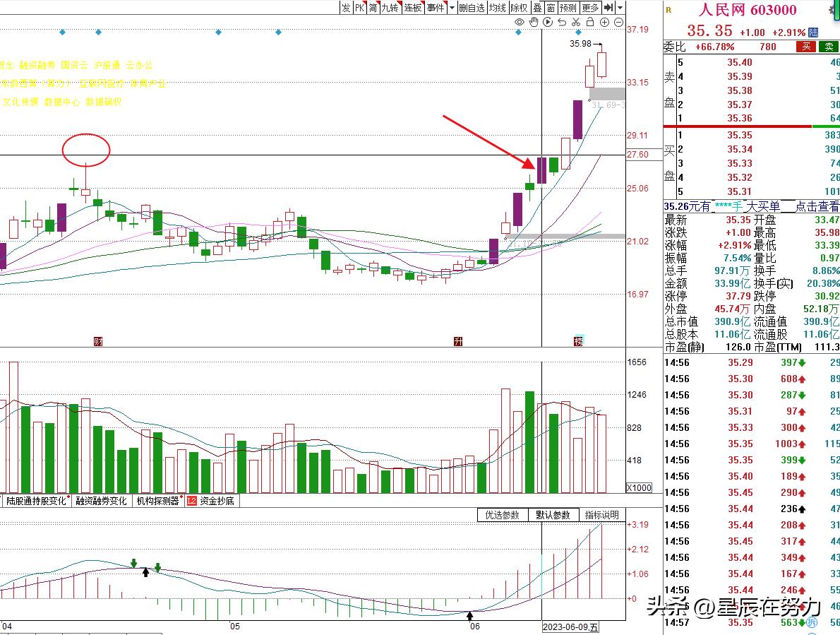Click the 2023-06-09 date label
This screenshot has height=635, width=840.
coord(570,627)
